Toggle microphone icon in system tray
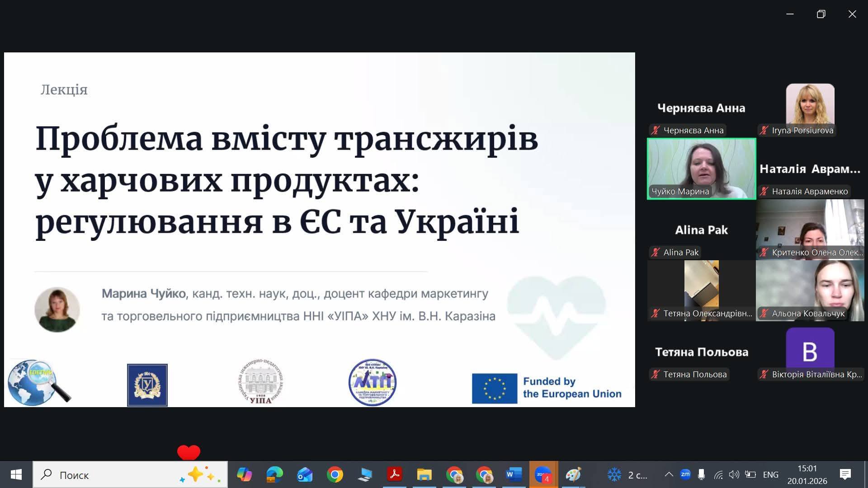This screenshot has width=868, height=488. click(701, 474)
